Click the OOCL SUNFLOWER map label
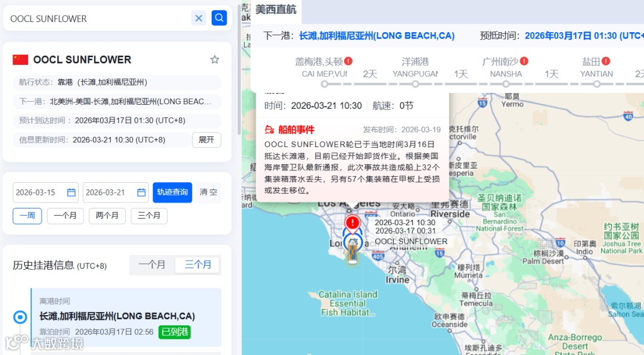 411,242
